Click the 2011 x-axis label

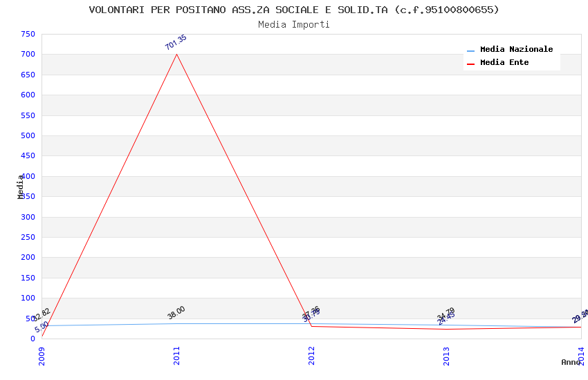point(176,356)
